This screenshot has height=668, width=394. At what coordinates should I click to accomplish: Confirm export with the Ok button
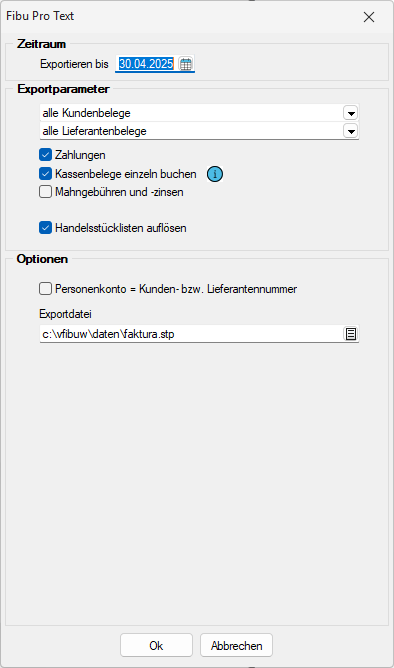pyautogui.click(x=156, y=645)
